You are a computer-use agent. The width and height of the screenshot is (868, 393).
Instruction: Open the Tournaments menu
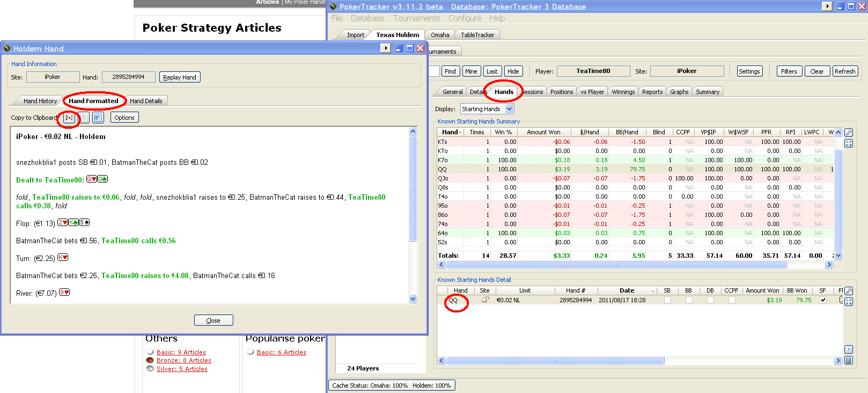tap(416, 18)
